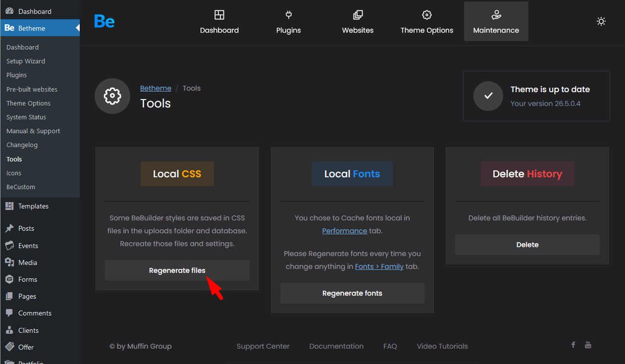
Task: Open System Status in sidebar
Action: click(26, 117)
